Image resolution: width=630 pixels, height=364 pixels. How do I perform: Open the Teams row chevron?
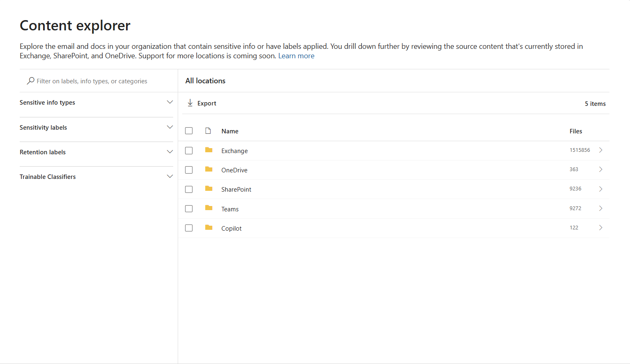600,208
